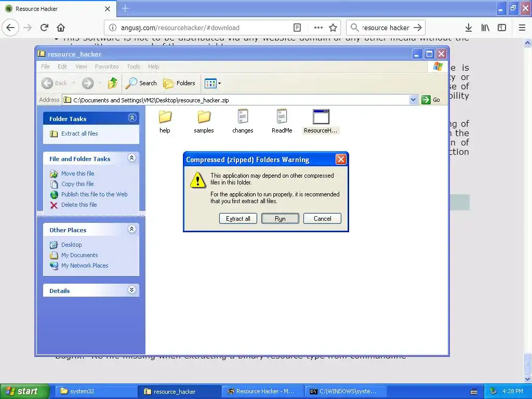The height and width of the screenshot is (399, 532).
Task: Select the Resource Hacker browser tab
Action: click(58, 8)
